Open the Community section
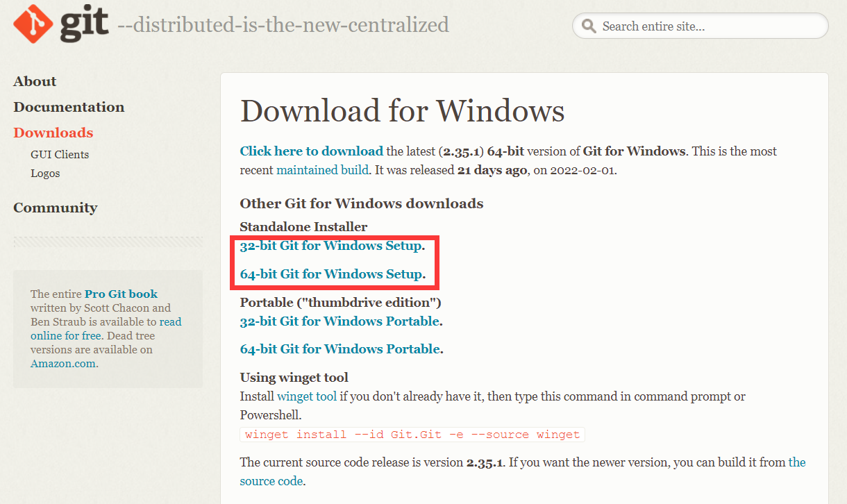The image size is (847, 504). pyautogui.click(x=56, y=208)
